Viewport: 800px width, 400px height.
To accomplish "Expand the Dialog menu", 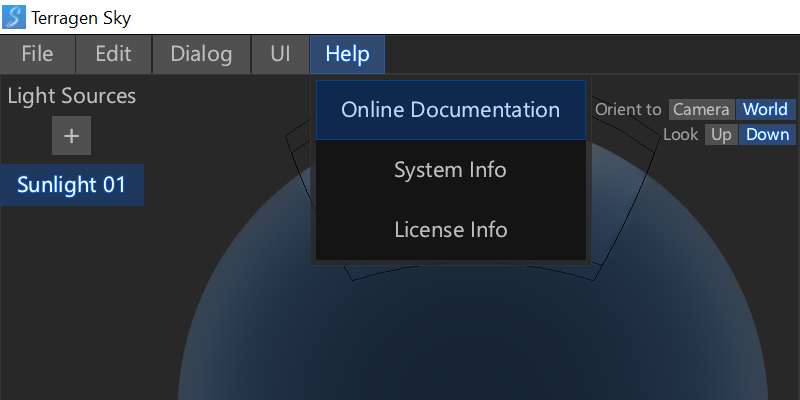I will pyautogui.click(x=201, y=54).
